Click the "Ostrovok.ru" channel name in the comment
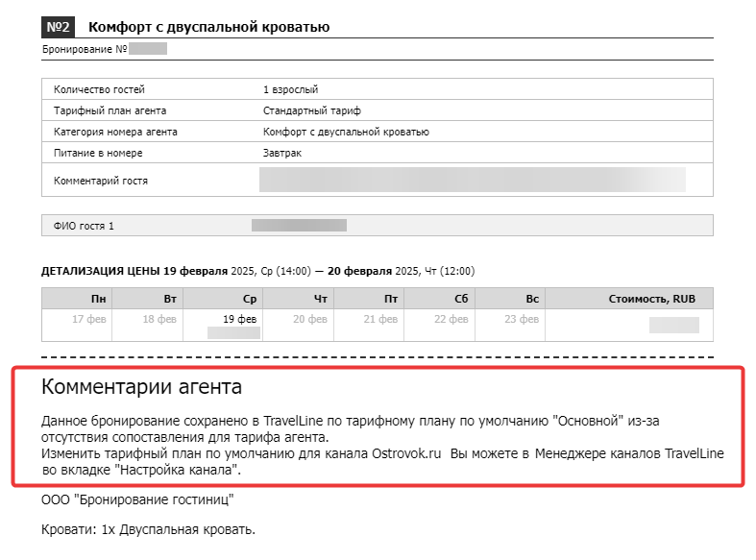The height and width of the screenshot is (560, 756). click(x=406, y=453)
